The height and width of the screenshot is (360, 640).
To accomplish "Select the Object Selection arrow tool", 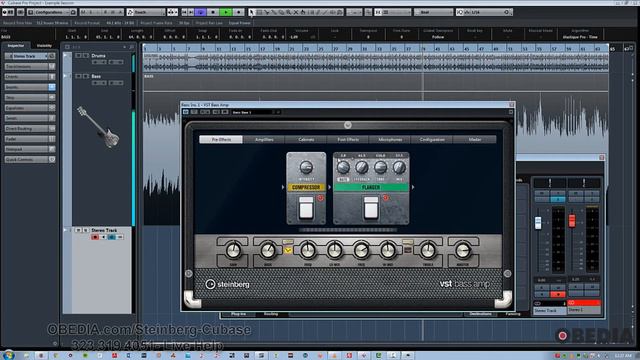I will [x=251, y=12].
